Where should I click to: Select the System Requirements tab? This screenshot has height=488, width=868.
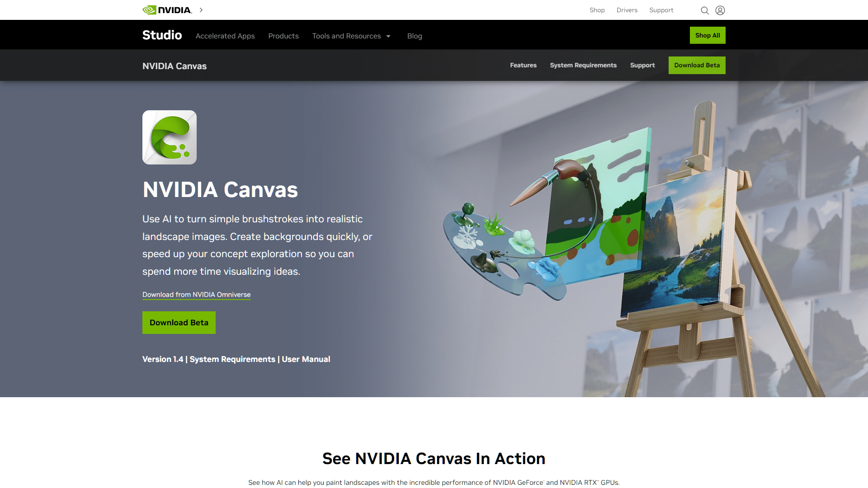tap(583, 65)
